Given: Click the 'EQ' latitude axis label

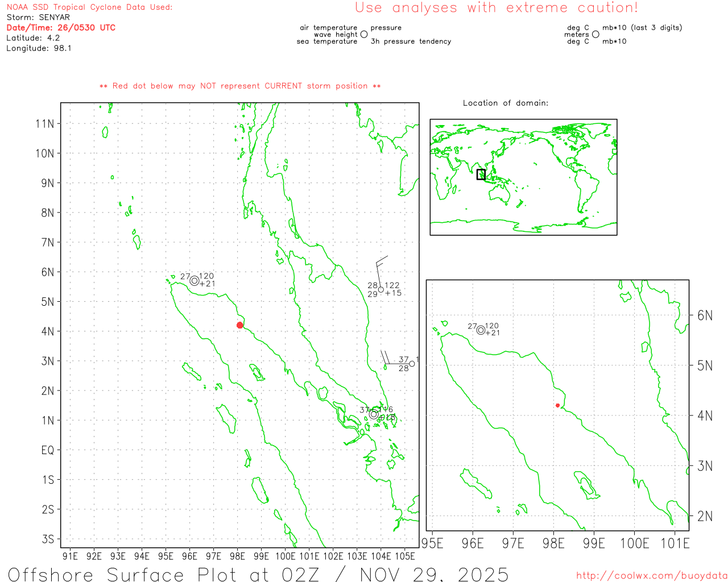Looking at the screenshot, I should pos(48,450).
